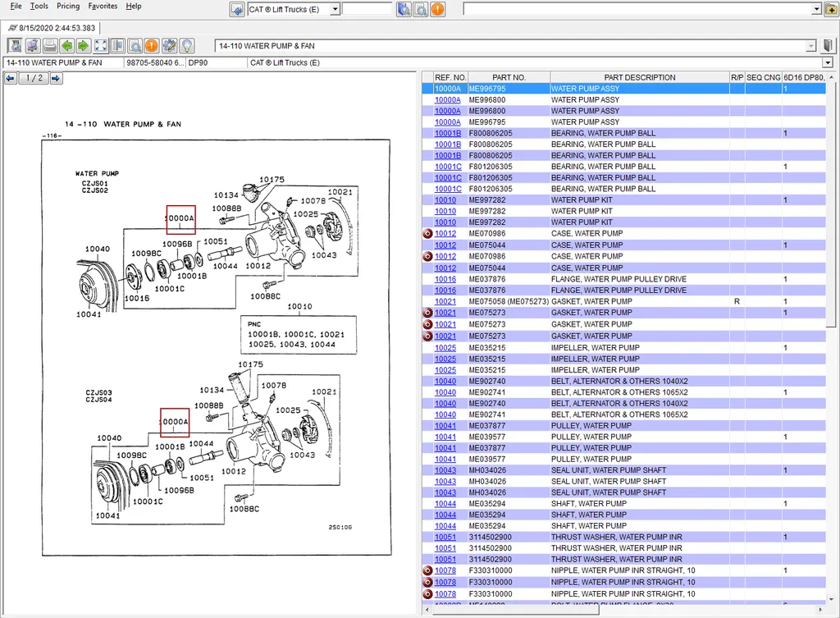The image size is (840, 618).
Task: Click the fit-to-window icon in the viewer toolbar
Action: tap(101, 46)
